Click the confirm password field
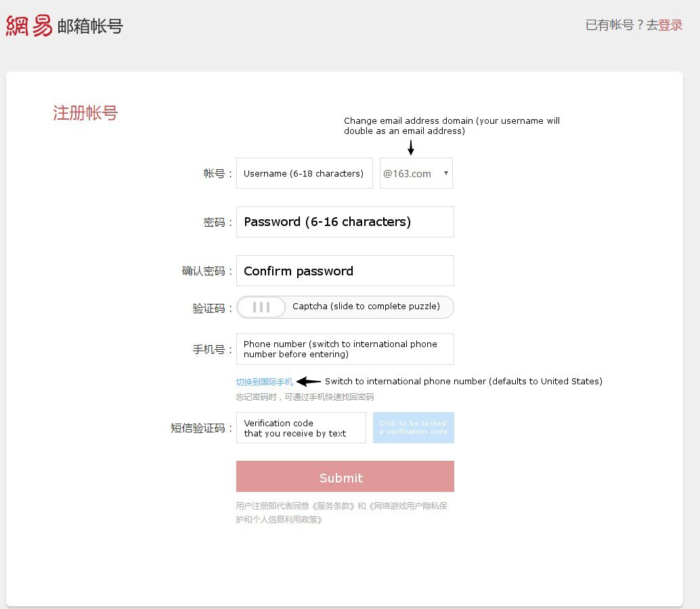Screen dimensions: 700x609 (x=345, y=270)
